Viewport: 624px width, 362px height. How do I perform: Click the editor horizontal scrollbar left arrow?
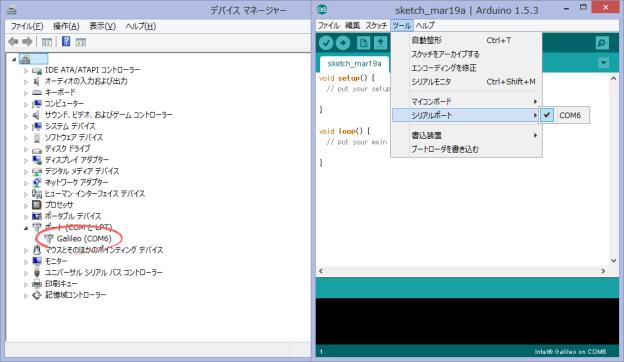[321, 271]
